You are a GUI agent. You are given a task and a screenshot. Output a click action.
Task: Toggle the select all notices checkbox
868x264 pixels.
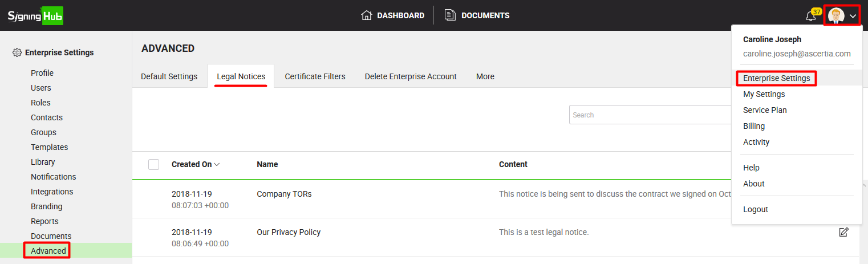click(x=153, y=164)
